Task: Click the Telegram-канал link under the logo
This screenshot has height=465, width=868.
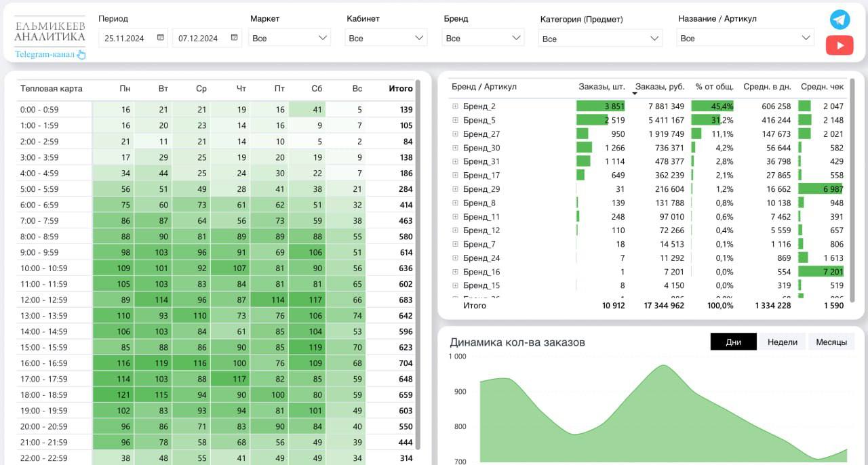Action: [50, 54]
